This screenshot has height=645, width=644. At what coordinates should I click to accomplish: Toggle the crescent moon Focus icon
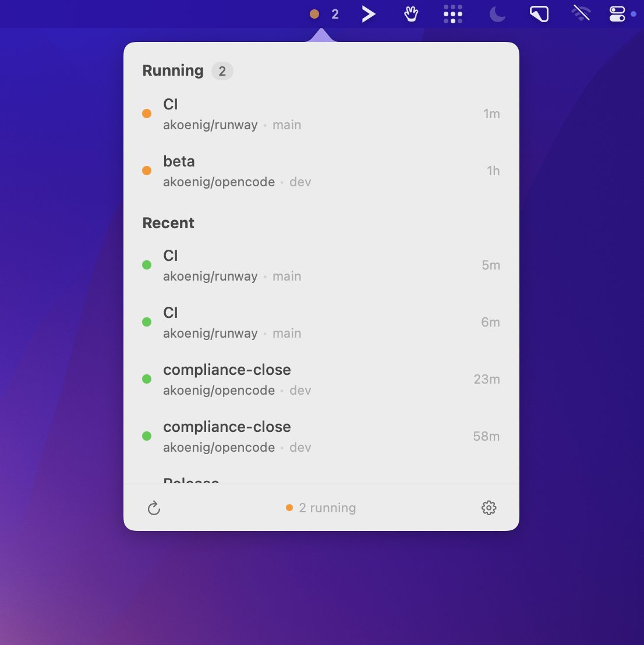pyautogui.click(x=497, y=15)
